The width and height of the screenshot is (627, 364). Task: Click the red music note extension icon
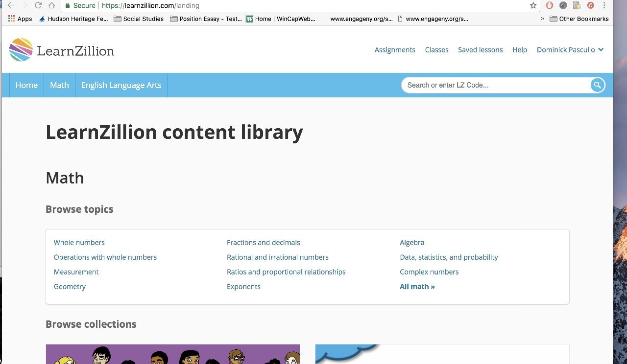[x=590, y=5]
